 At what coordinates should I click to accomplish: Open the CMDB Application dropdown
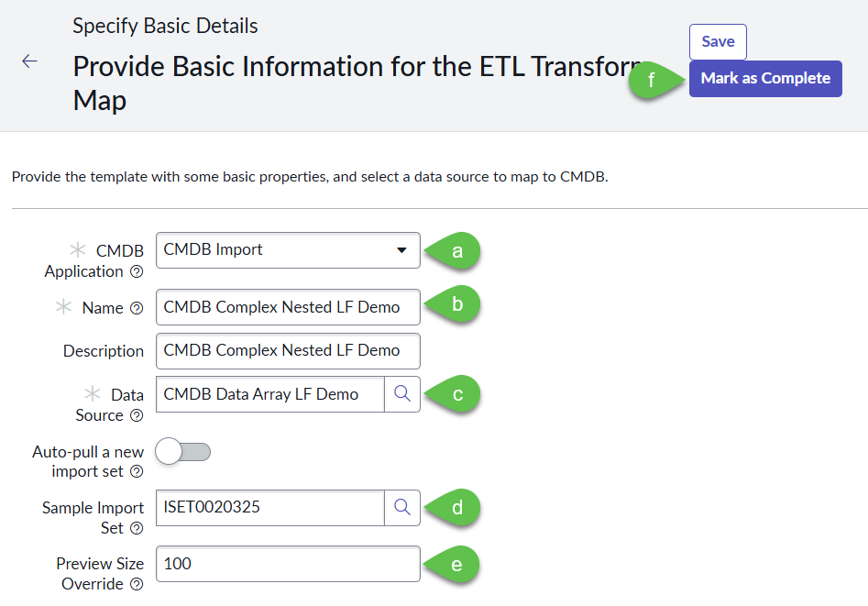(288, 250)
